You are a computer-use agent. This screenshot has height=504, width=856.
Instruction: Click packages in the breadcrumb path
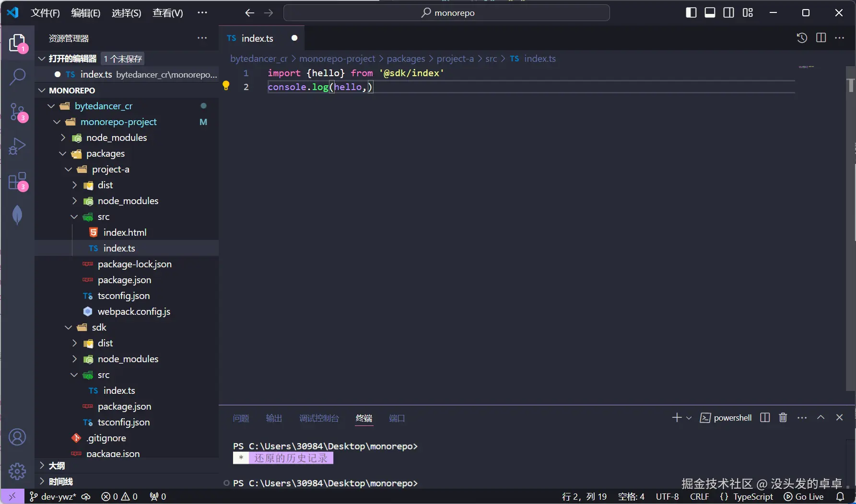click(x=406, y=58)
